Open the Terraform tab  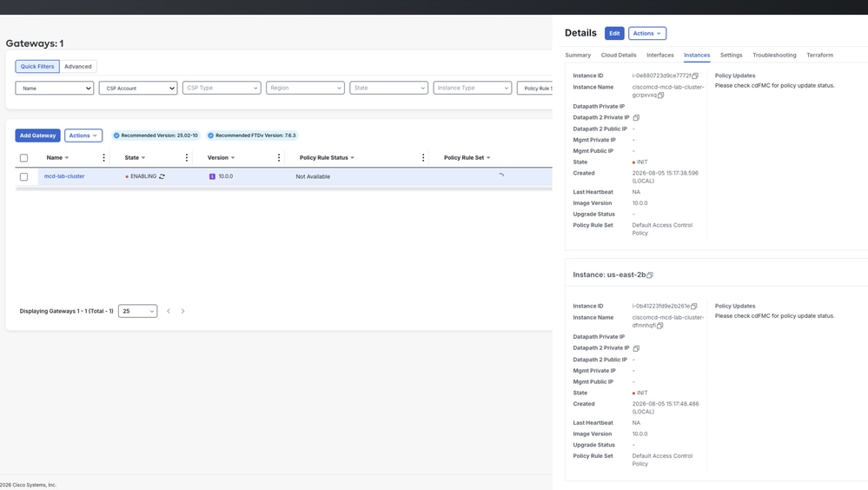819,55
